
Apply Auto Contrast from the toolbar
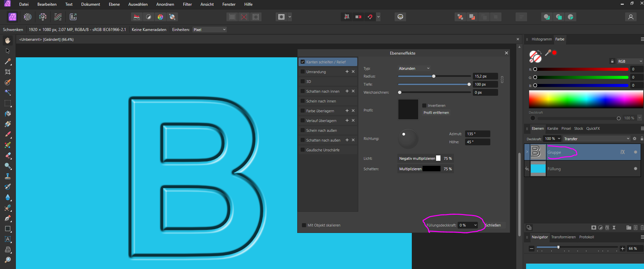coord(149,17)
